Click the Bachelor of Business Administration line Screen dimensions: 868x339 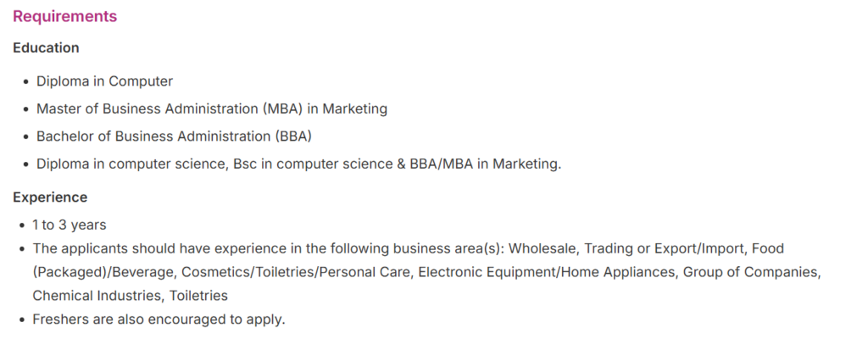point(174,136)
